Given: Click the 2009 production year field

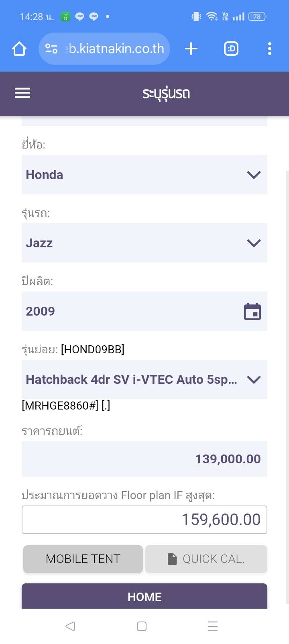Looking at the screenshot, I should pos(128,311).
